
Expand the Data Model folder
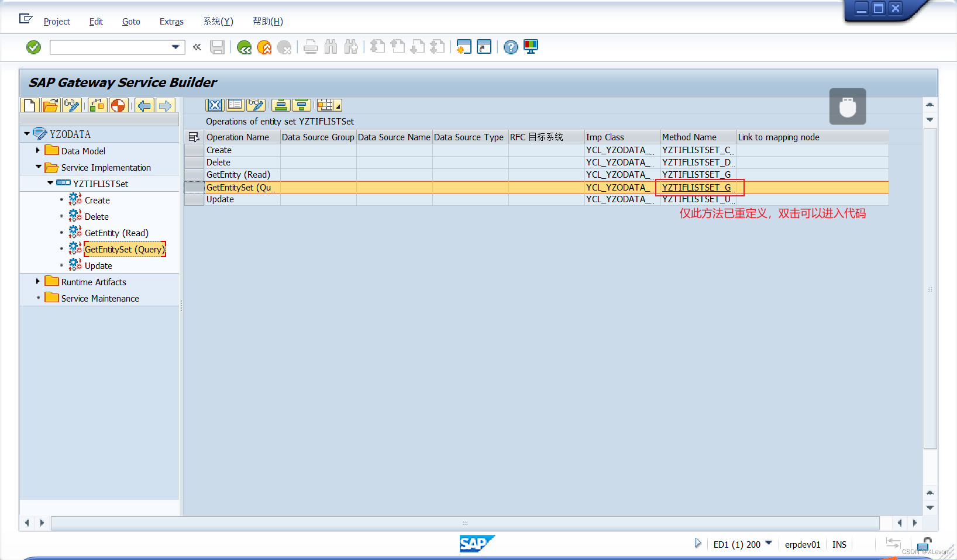pos(38,150)
